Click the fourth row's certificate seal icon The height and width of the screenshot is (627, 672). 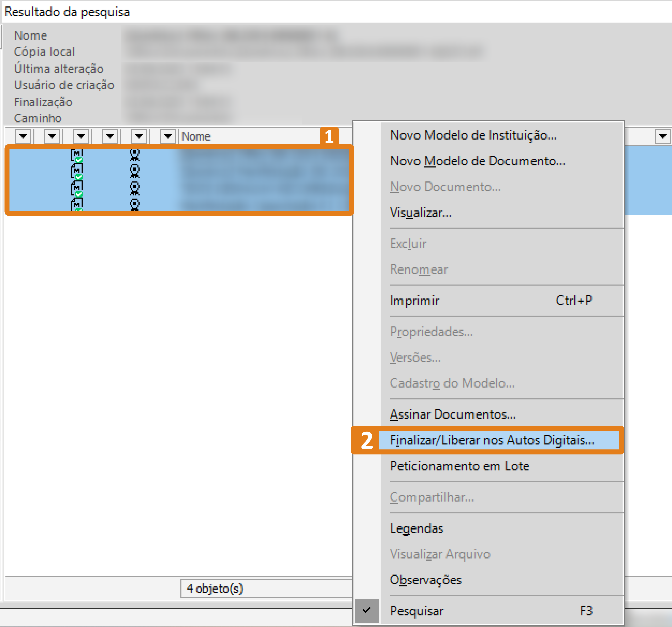click(x=135, y=204)
